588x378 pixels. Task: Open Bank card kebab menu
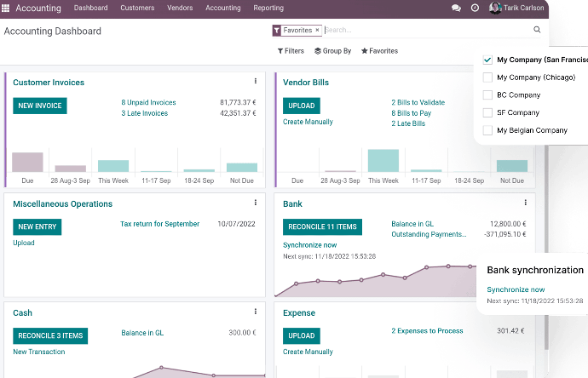(525, 203)
